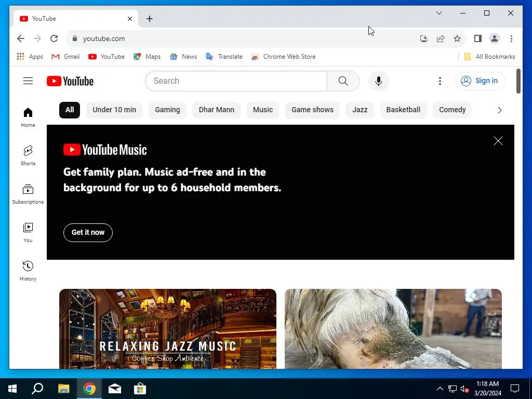Open Relaxing Jazz Music video thumbnail
532x399 pixels.
pos(168,329)
